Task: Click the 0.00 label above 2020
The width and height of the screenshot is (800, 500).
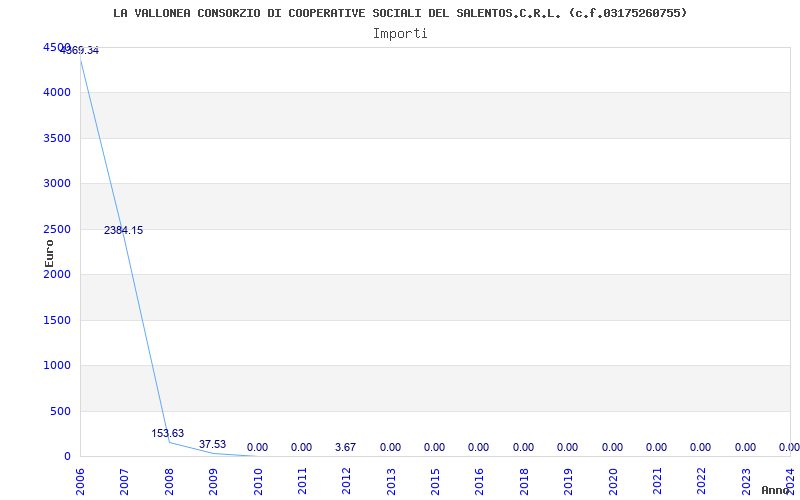Action: click(x=612, y=447)
